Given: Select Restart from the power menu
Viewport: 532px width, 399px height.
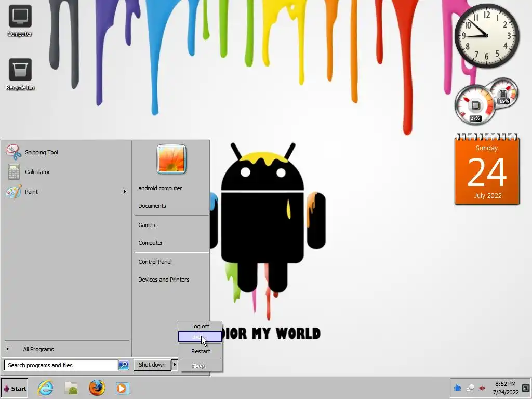Looking at the screenshot, I should click(200, 352).
